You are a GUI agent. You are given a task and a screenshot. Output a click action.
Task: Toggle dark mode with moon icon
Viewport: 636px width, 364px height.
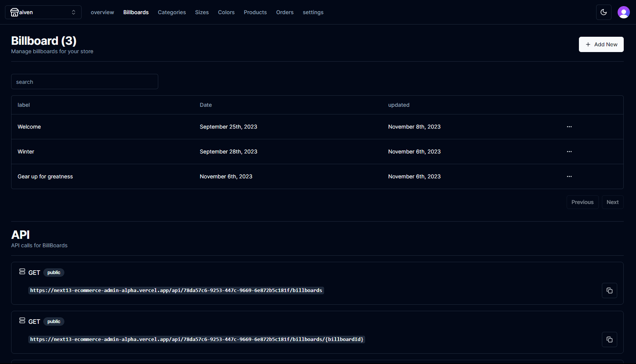pyautogui.click(x=604, y=12)
